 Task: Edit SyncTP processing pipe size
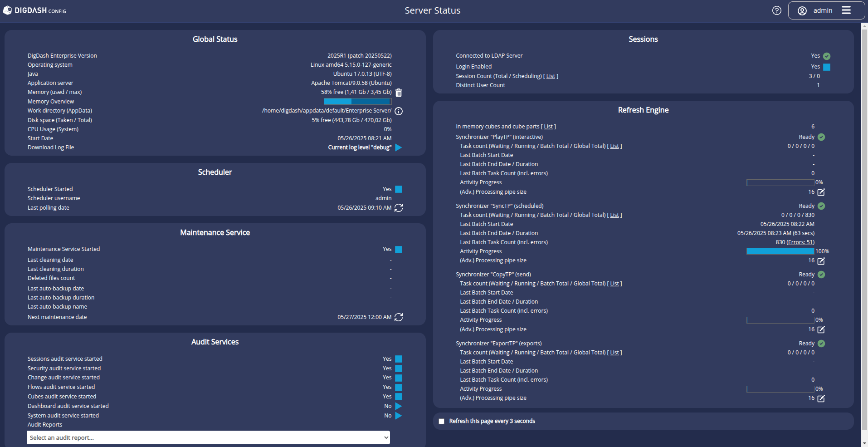click(x=821, y=261)
